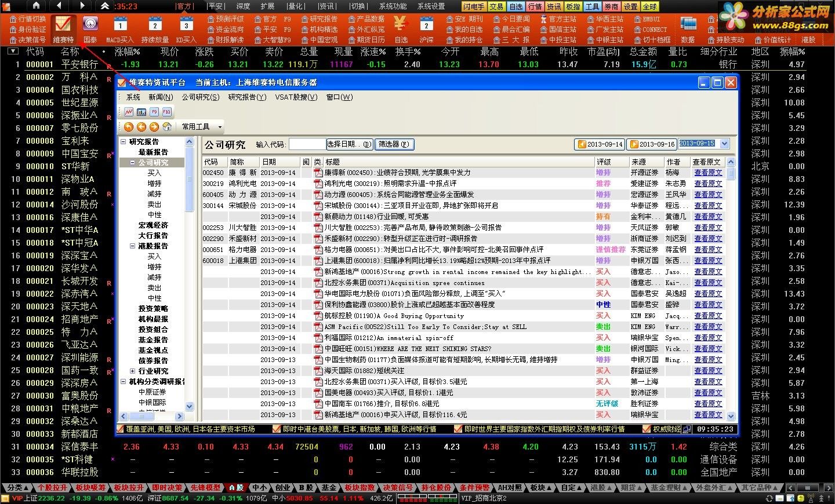
Task: Go back with top bar left arrow
Action: tap(60, 6)
